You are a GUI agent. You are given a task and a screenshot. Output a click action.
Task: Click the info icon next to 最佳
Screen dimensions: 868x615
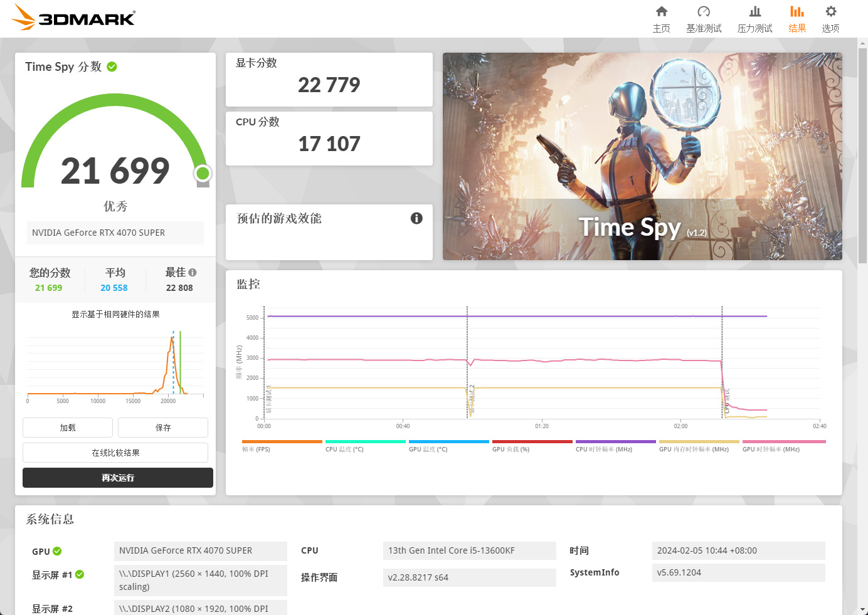click(193, 272)
